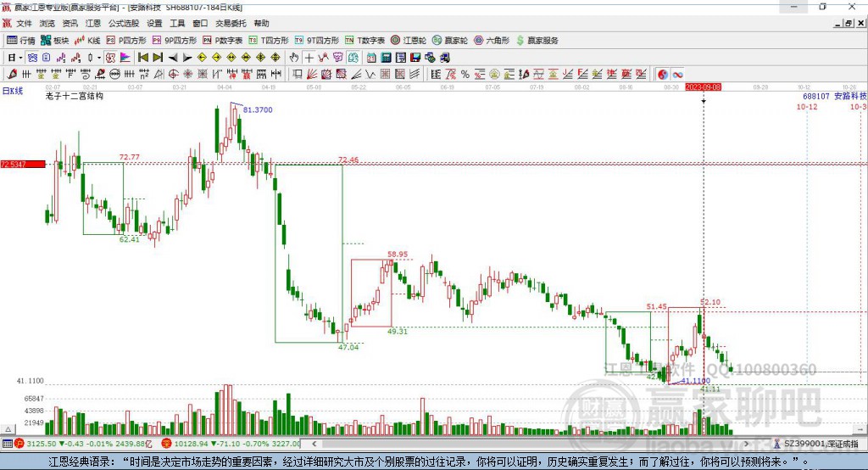868x470 pixels.
Task: Open the 设置 menu
Action: [x=154, y=23]
